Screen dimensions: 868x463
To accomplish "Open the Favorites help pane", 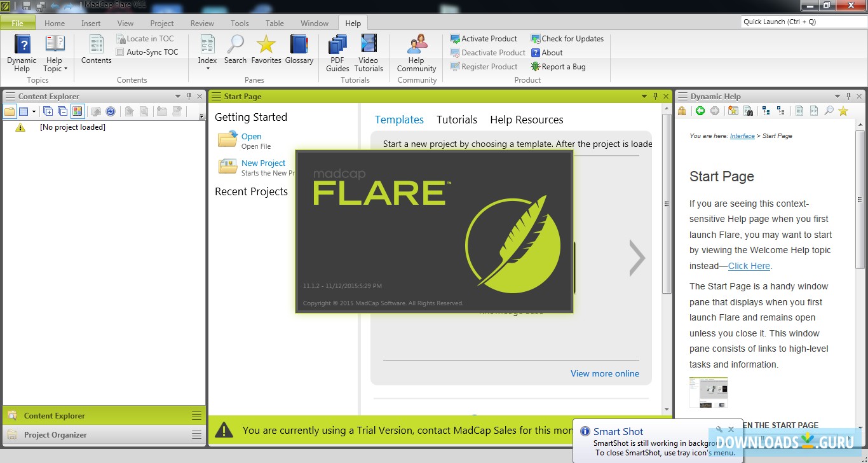I will point(266,50).
